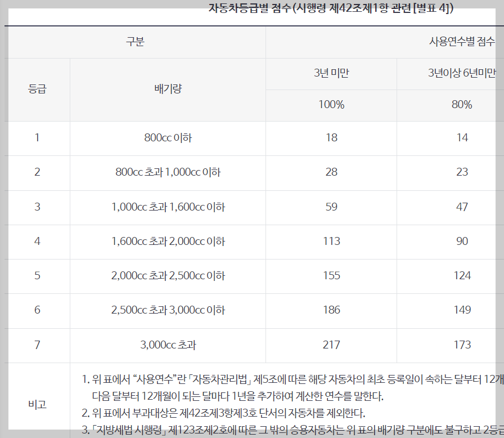
Task: Click the score 124 for grade 5
Action: (x=462, y=275)
